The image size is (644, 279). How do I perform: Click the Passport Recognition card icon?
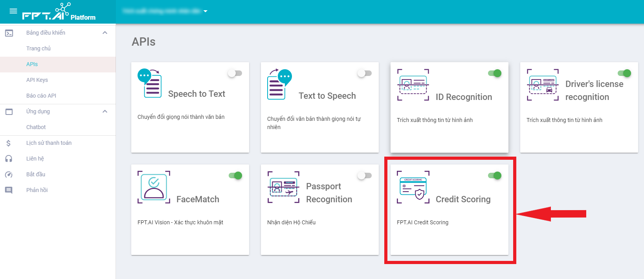click(283, 187)
